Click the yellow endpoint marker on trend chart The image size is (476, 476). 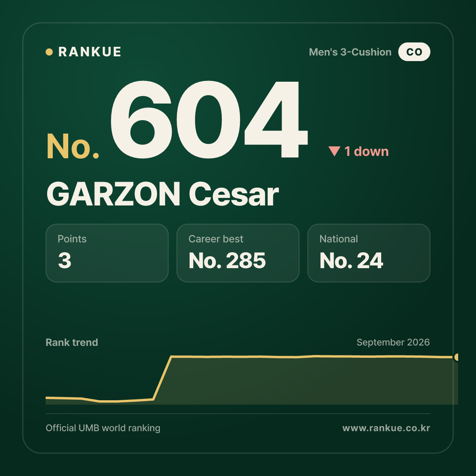point(457,357)
